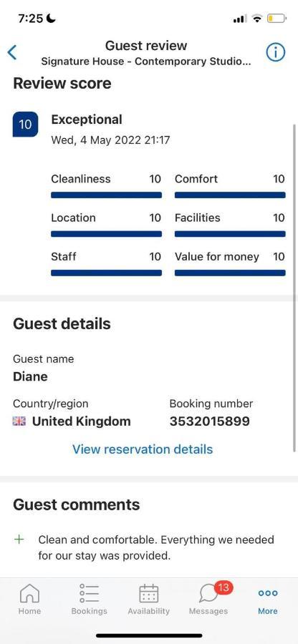Viewport: 298px width, 644px height.
Task: Switch to the Home tab label
Action: pyautogui.click(x=29, y=611)
